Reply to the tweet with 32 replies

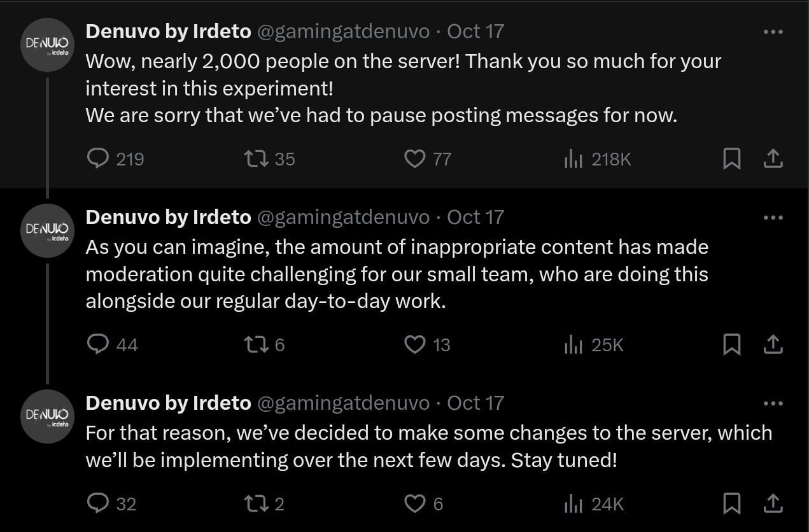pyautogui.click(x=97, y=504)
